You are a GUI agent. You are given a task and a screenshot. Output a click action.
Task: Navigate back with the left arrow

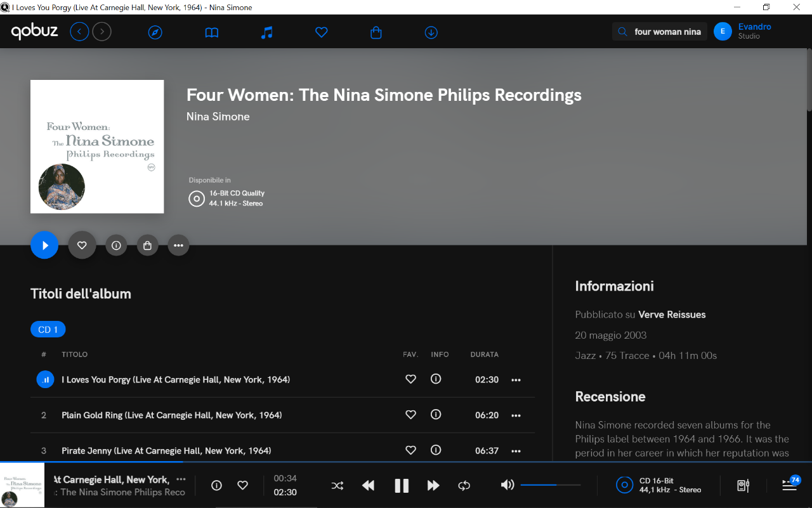click(x=79, y=32)
